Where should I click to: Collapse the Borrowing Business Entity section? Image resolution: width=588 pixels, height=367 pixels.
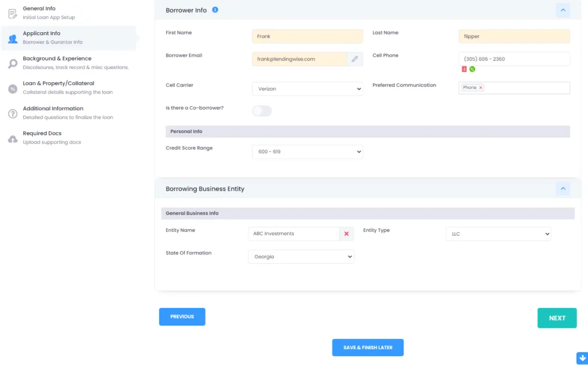563,189
